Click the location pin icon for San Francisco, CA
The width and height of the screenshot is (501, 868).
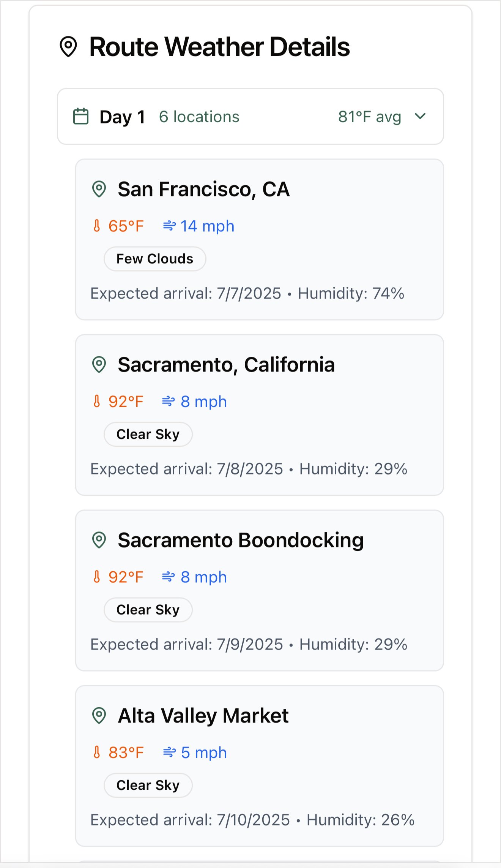coord(99,189)
